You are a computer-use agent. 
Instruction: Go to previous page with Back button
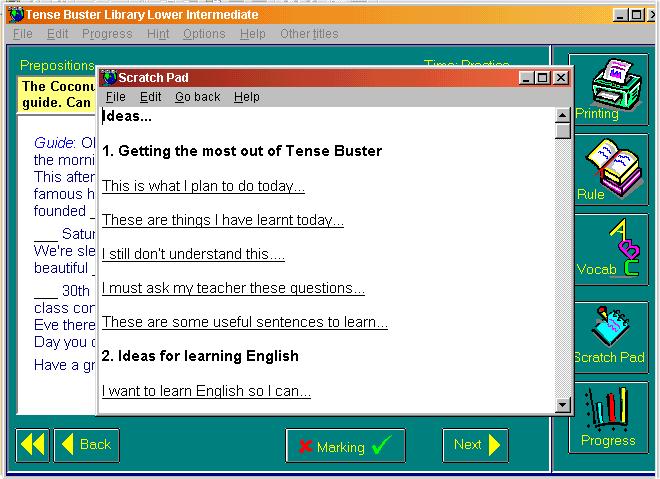coord(86,445)
